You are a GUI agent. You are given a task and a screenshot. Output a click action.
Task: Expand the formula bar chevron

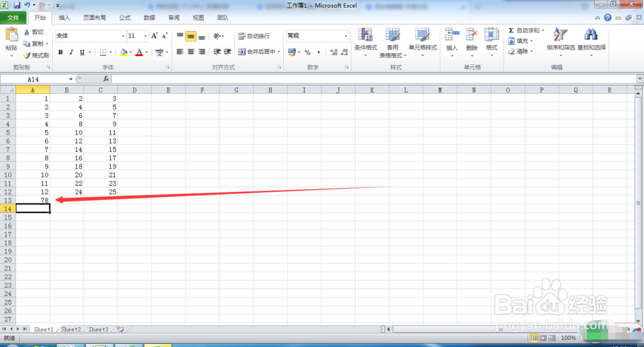(640, 79)
